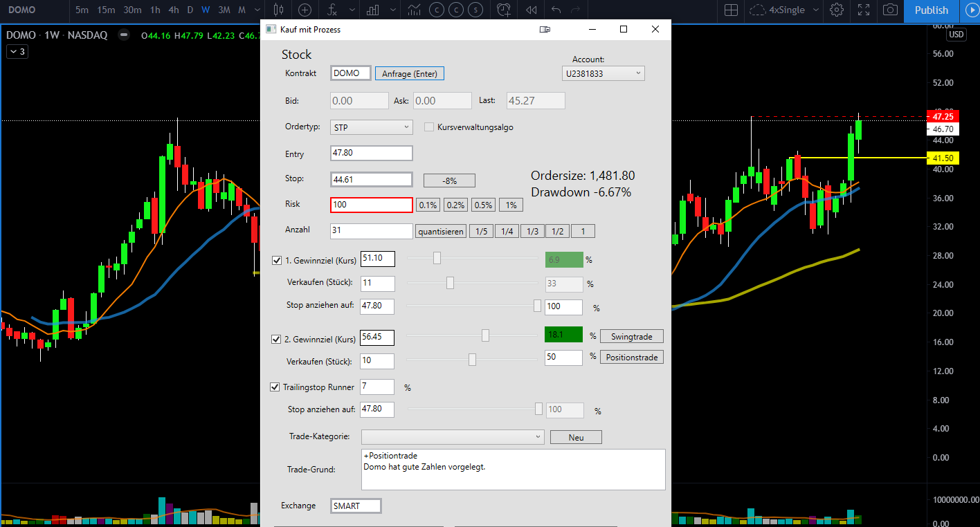
Task: Toggle the Kursverwaltungsalgo checkbox
Action: coord(429,127)
